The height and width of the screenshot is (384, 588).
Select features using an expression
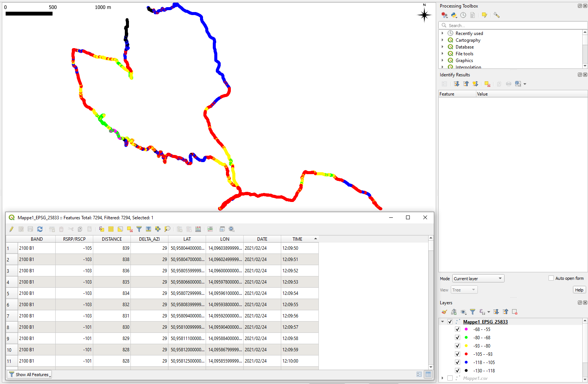[x=102, y=229]
